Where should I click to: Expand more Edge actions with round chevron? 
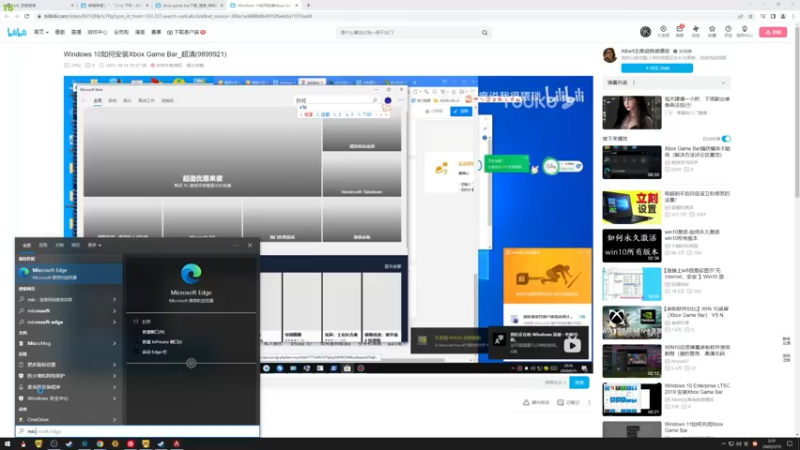click(x=191, y=363)
